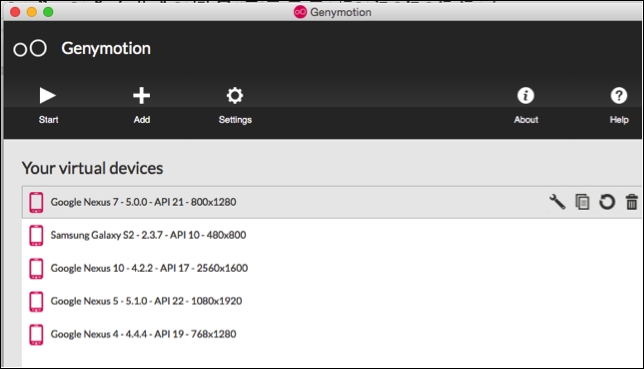Viewport: 644px width, 369px height.
Task: Select 'Google Nexus 10 - 4.2.2 - API 17 - 2560x1600'
Action: [x=149, y=268]
